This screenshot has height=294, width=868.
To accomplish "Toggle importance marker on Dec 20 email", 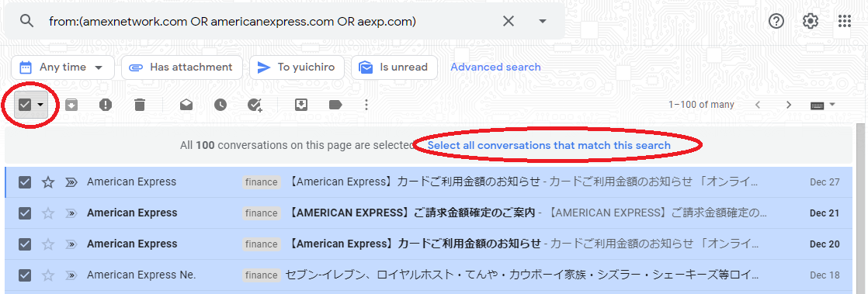I will tap(71, 244).
